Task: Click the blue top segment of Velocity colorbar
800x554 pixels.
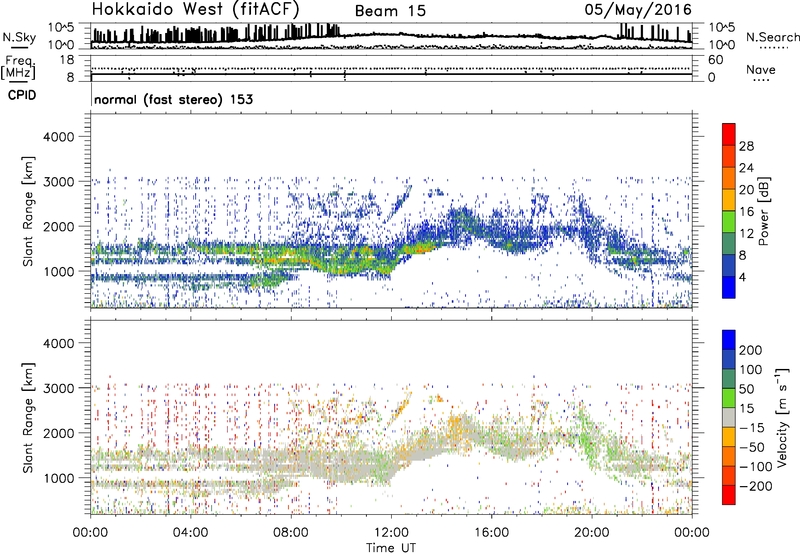Action: 729,340
